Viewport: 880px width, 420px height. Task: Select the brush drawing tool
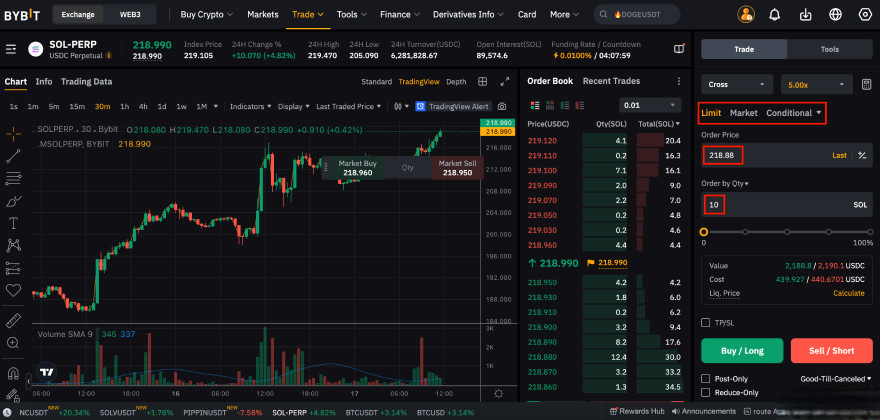13,201
